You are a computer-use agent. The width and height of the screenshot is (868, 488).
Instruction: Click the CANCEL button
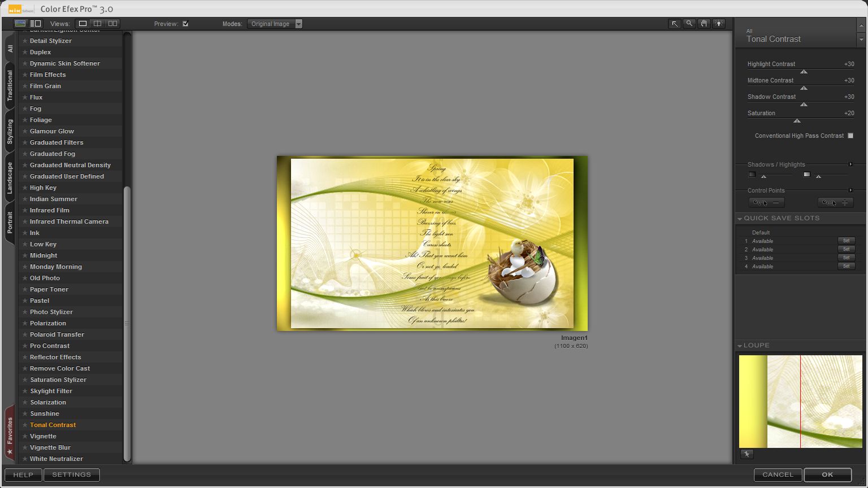pyautogui.click(x=778, y=475)
